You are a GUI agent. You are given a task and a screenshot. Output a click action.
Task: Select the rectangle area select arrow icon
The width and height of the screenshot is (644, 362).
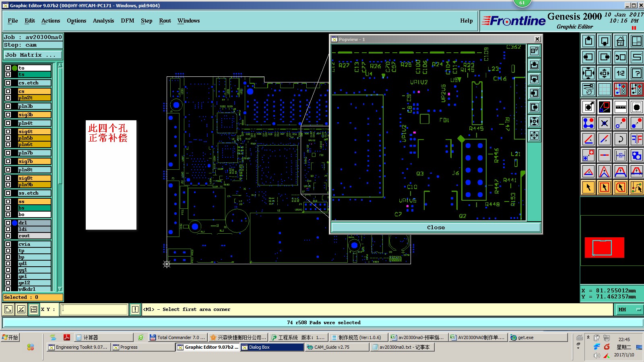click(605, 187)
